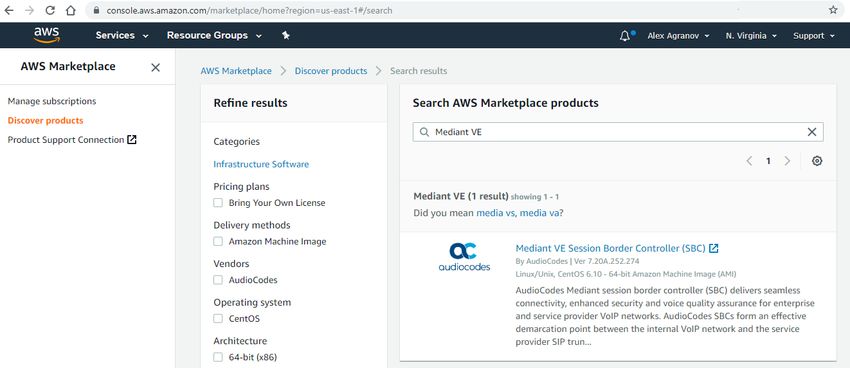Go to next results page arrow
This screenshot has height=368, width=850.
point(787,161)
